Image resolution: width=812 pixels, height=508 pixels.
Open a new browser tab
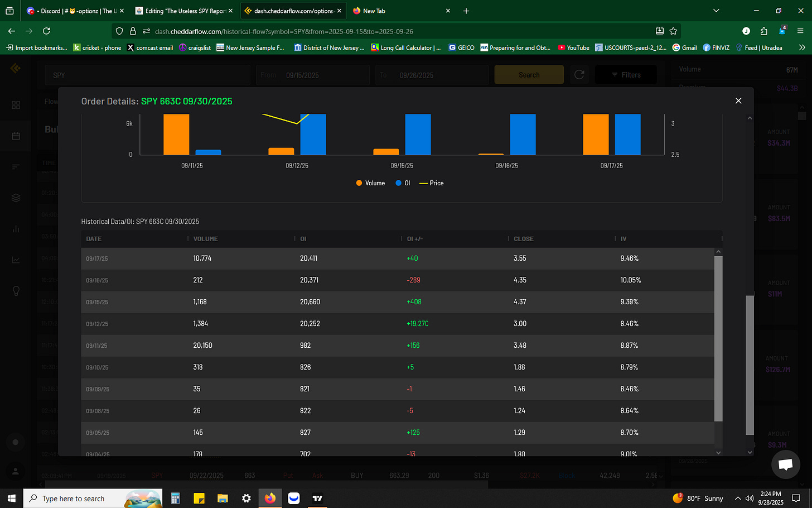tap(466, 11)
